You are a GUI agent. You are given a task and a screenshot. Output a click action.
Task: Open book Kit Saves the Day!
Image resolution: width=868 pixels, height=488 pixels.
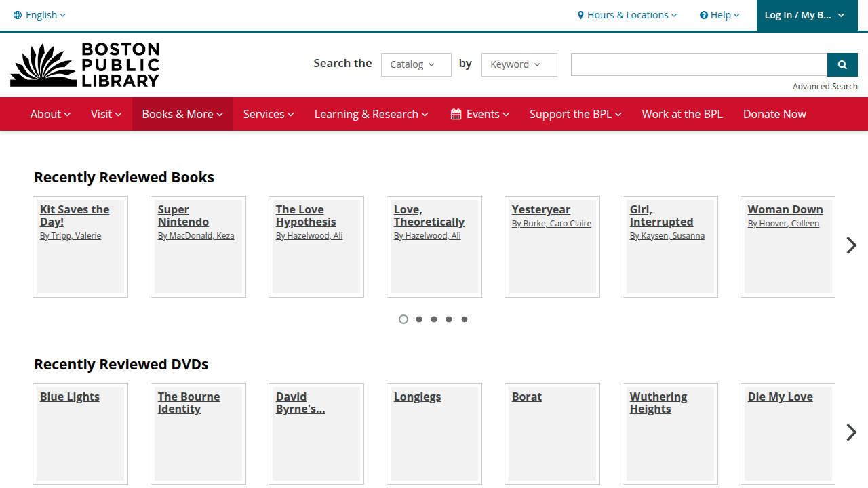pyautogui.click(x=75, y=216)
